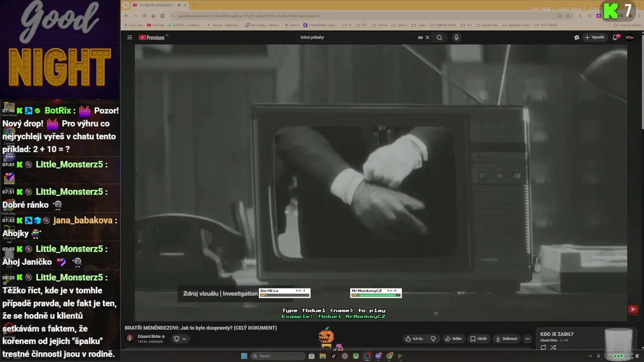Like the video with 4,6 tis. thumbs up

(415, 338)
